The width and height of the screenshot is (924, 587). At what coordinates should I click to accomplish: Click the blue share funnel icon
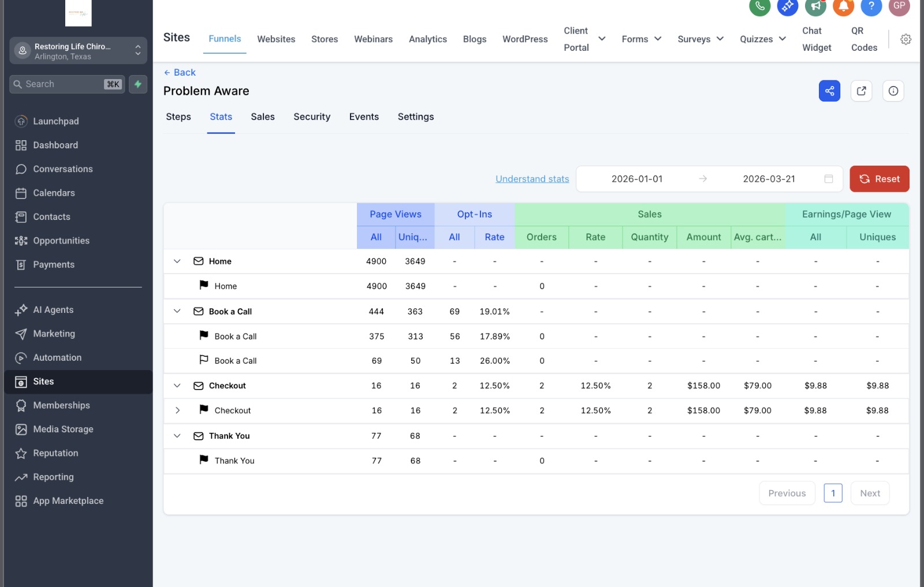point(829,91)
